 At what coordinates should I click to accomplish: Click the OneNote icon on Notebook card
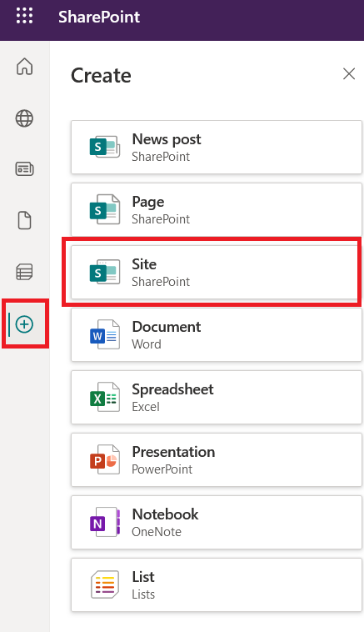click(105, 523)
